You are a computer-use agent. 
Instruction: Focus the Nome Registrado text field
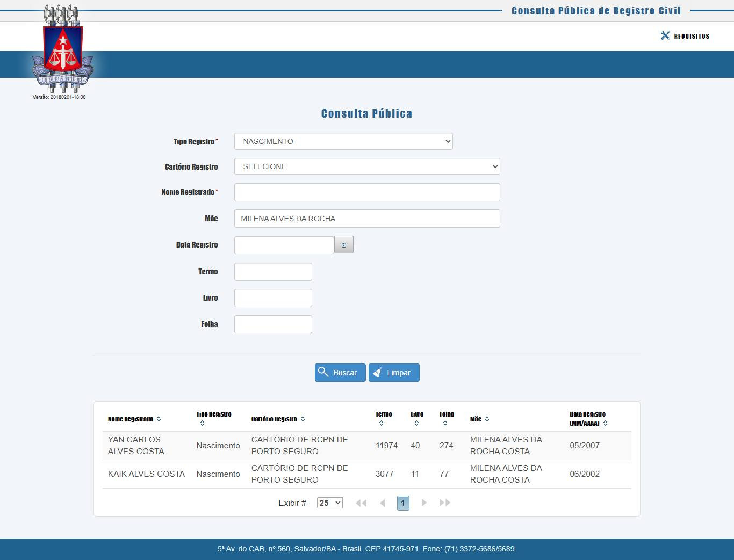click(367, 192)
